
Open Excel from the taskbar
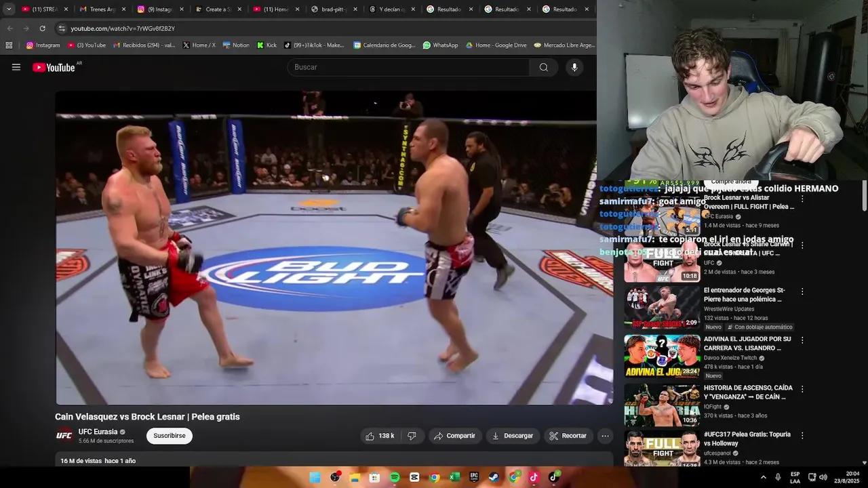pos(454,477)
